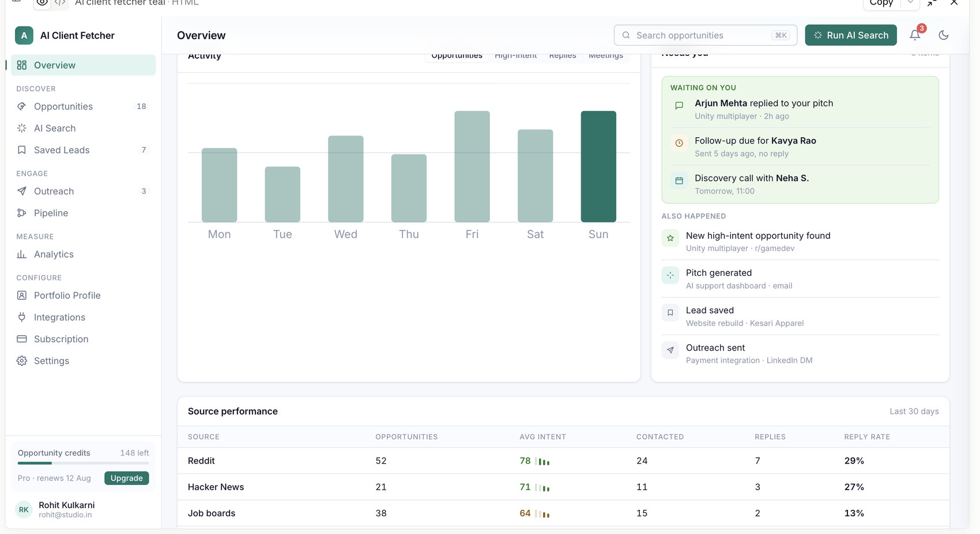Click collapse arrows icon near Copy
980x534 pixels.
coord(932,3)
